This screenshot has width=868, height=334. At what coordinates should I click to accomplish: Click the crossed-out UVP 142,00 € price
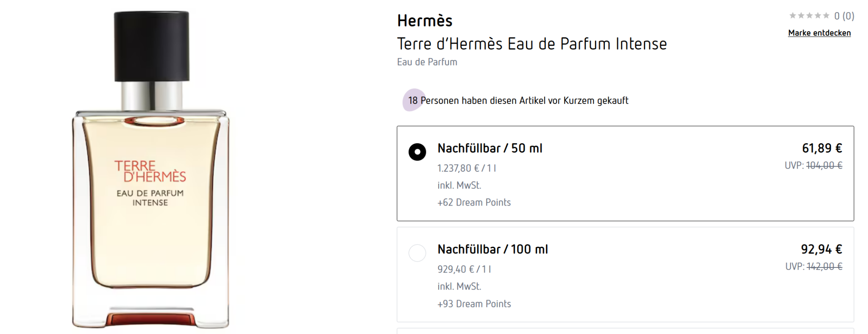pos(824,267)
